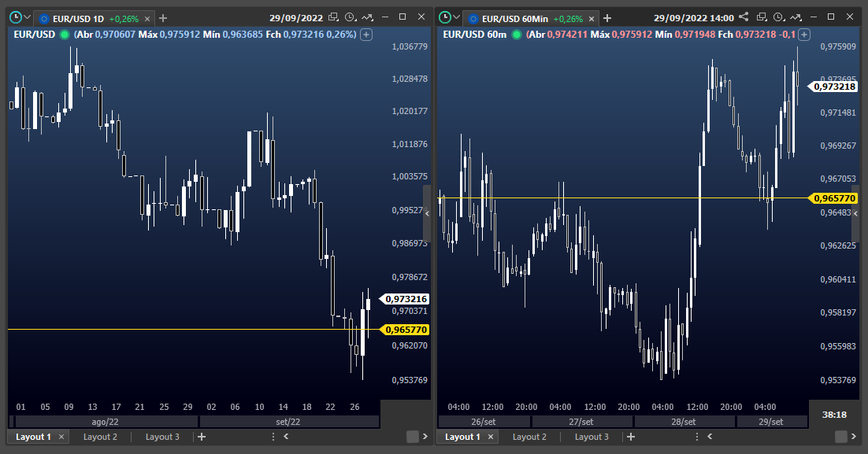Click the ago/22 month bar on the timeline
The height and width of the screenshot is (454, 868).
pos(106,422)
